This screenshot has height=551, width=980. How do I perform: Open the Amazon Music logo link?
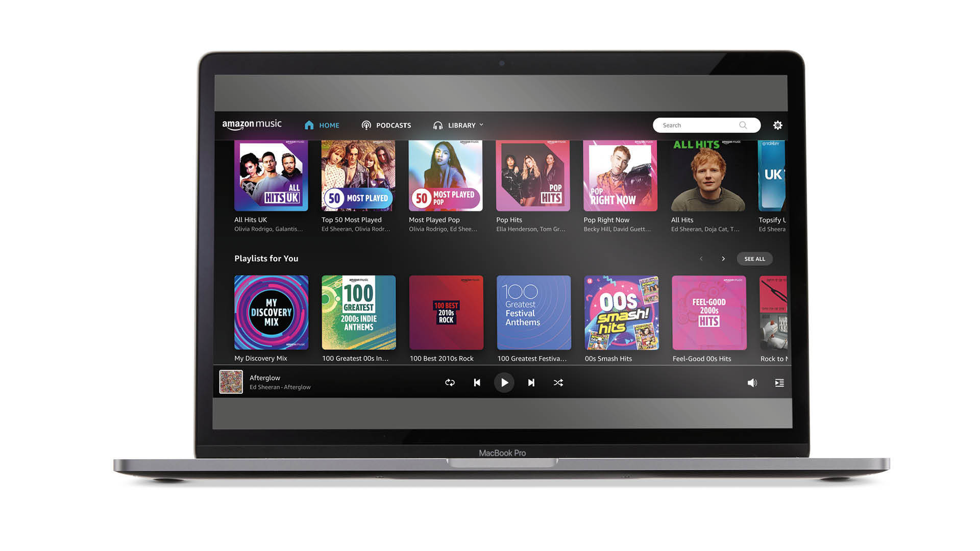pyautogui.click(x=253, y=125)
